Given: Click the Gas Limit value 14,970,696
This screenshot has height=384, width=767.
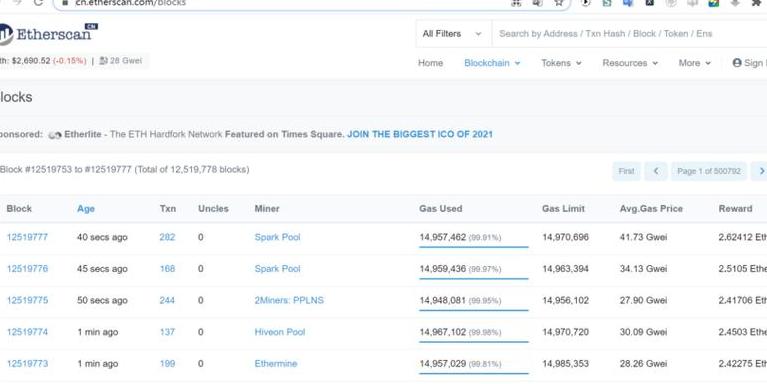Looking at the screenshot, I should pyautogui.click(x=565, y=237).
